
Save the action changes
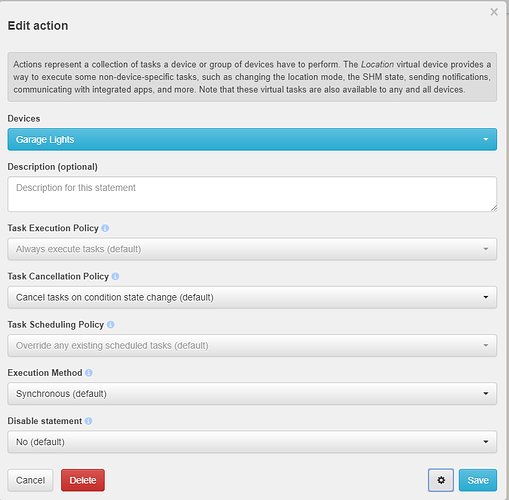coord(478,480)
